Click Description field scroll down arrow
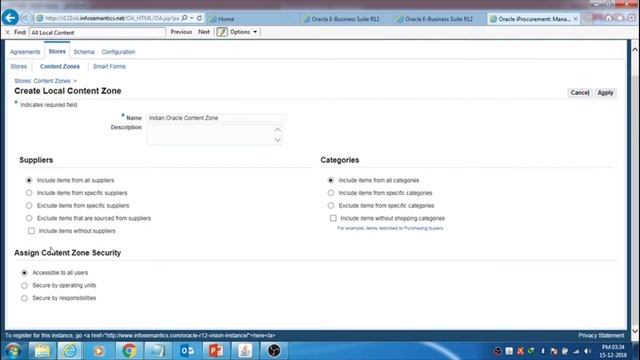The height and width of the screenshot is (360, 640). [278, 140]
